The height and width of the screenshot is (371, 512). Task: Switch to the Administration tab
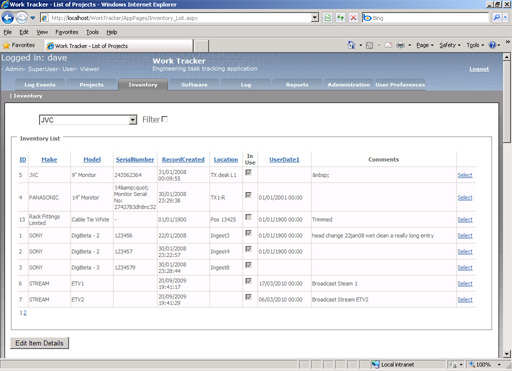click(349, 85)
